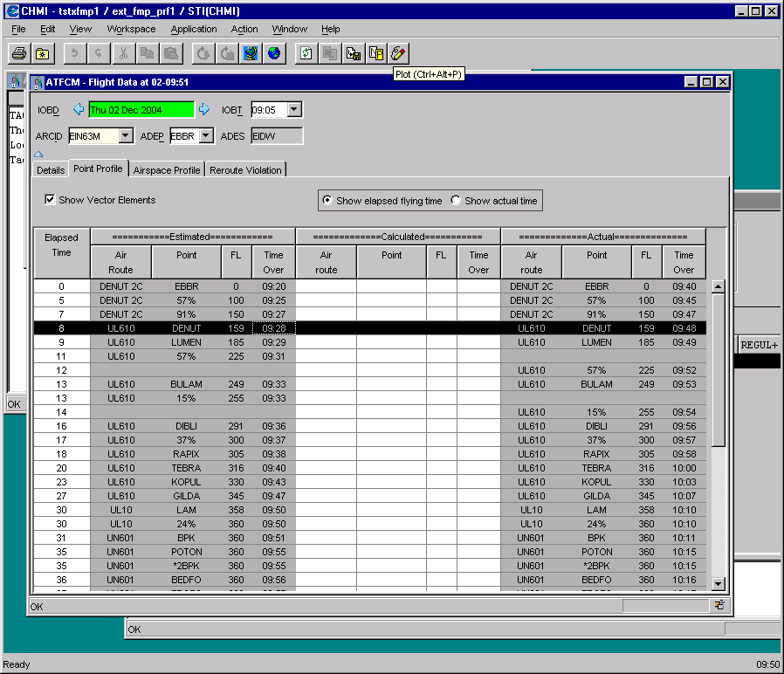This screenshot has width=784, height=674.
Task: Click the table scrollbar down arrow
Action: pos(718,583)
